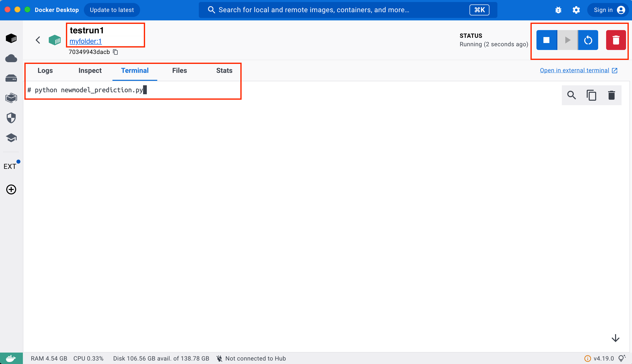This screenshot has height=364, width=632.
Task: Click the Add Extensions plus icon
Action: coord(11,189)
